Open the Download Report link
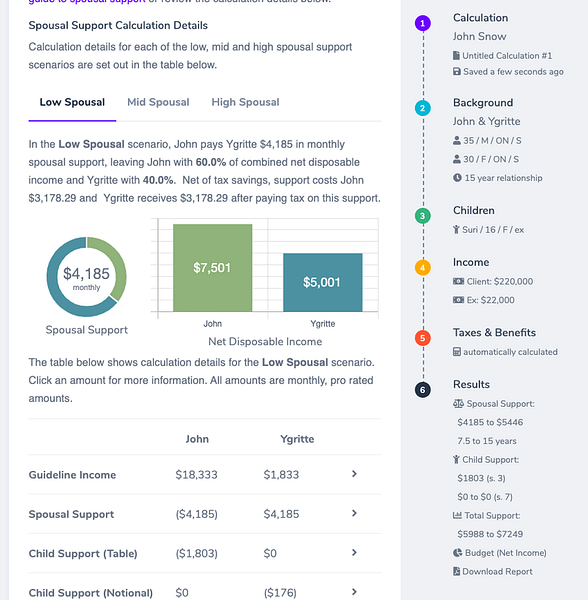The image size is (588, 600). pos(497,571)
